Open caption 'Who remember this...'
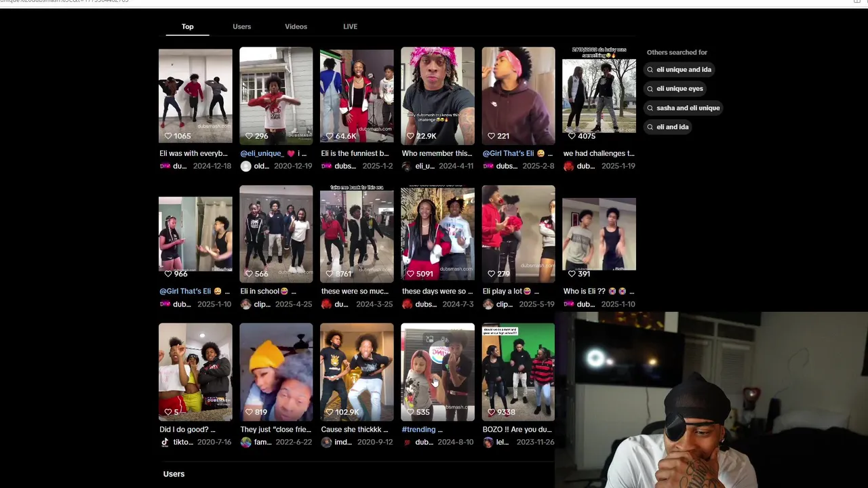This screenshot has width=868, height=488. tap(437, 153)
